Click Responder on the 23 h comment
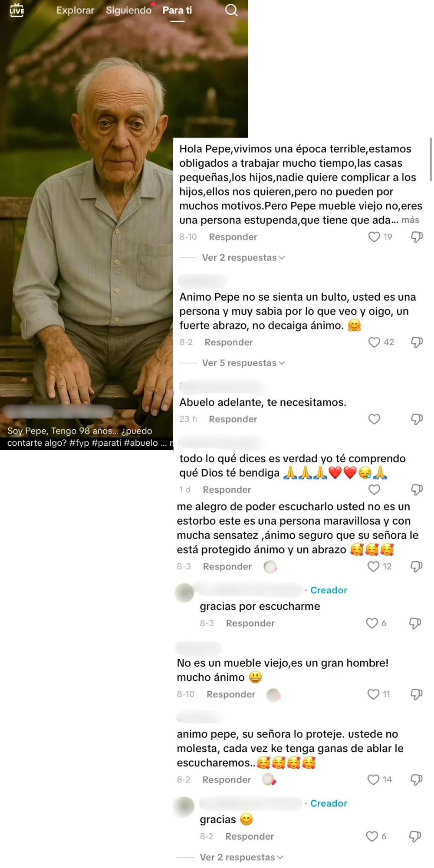Image resolution: width=434 pixels, height=868 pixels. pyautogui.click(x=233, y=419)
